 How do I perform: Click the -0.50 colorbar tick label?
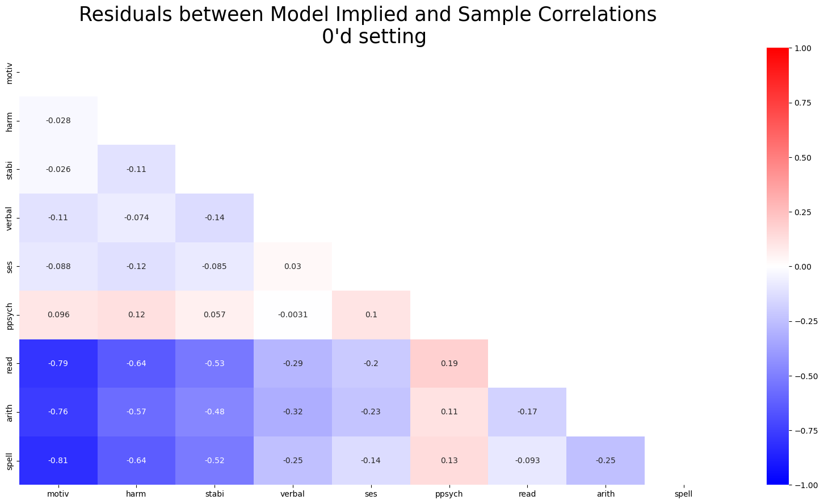(805, 376)
